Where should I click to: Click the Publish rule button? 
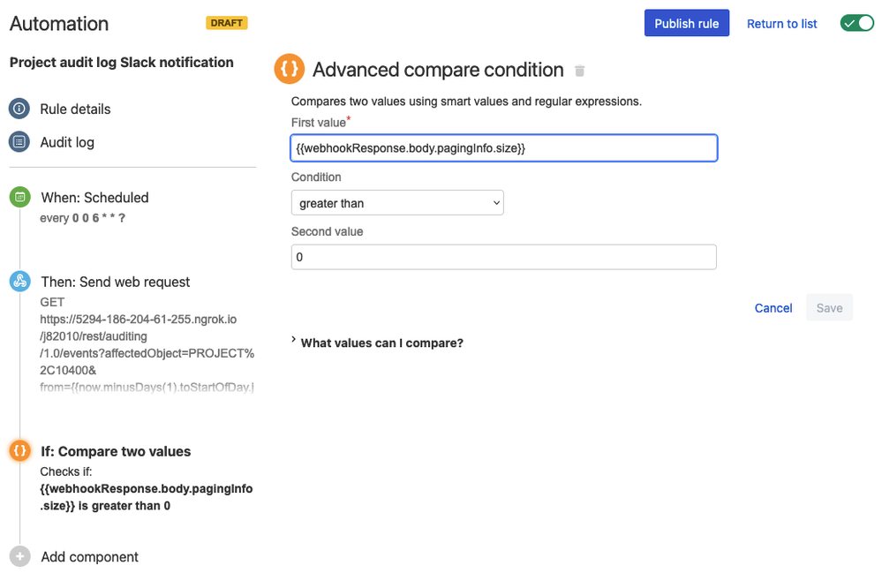pyautogui.click(x=686, y=22)
